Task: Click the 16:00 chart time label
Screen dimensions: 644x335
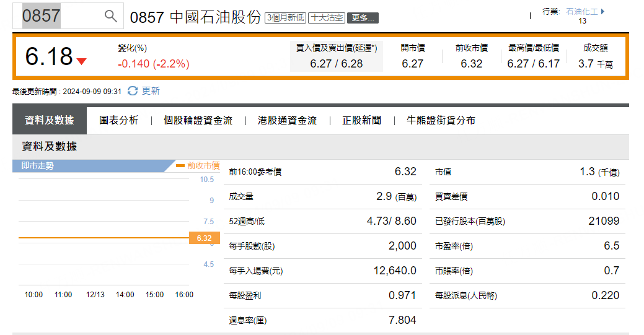Action: [184, 295]
